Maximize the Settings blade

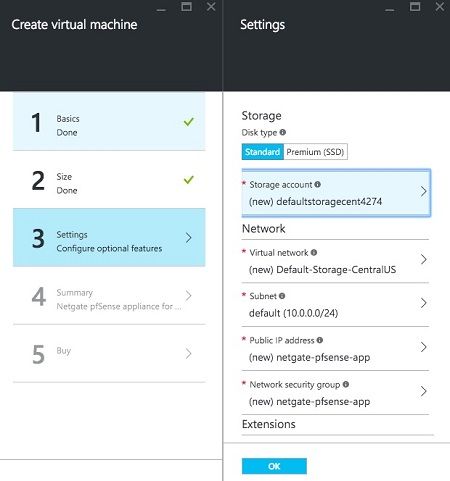415,7
